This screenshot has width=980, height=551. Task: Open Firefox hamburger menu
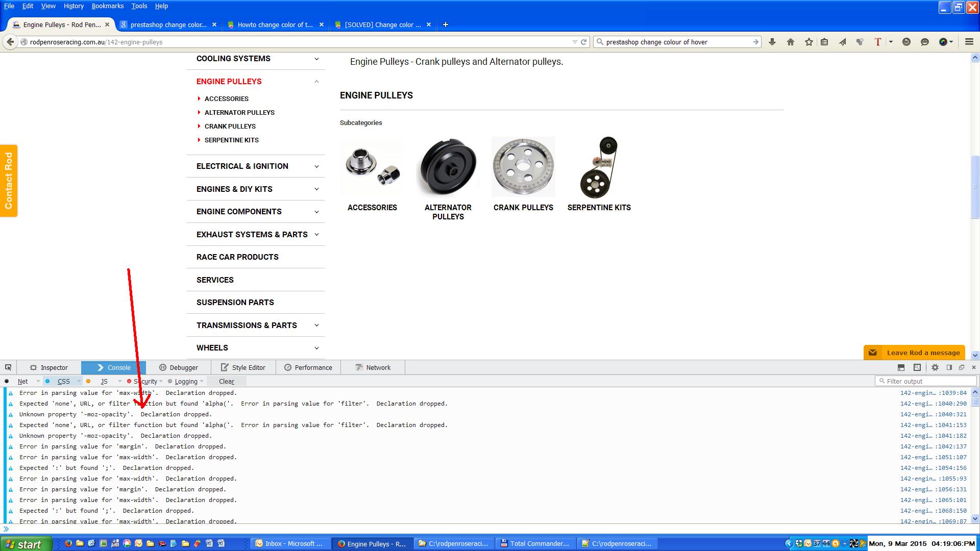pos(969,42)
